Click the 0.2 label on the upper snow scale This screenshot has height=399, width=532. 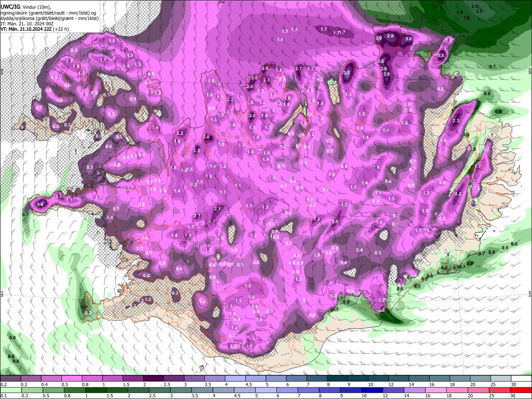pyautogui.click(x=4, y=384)
